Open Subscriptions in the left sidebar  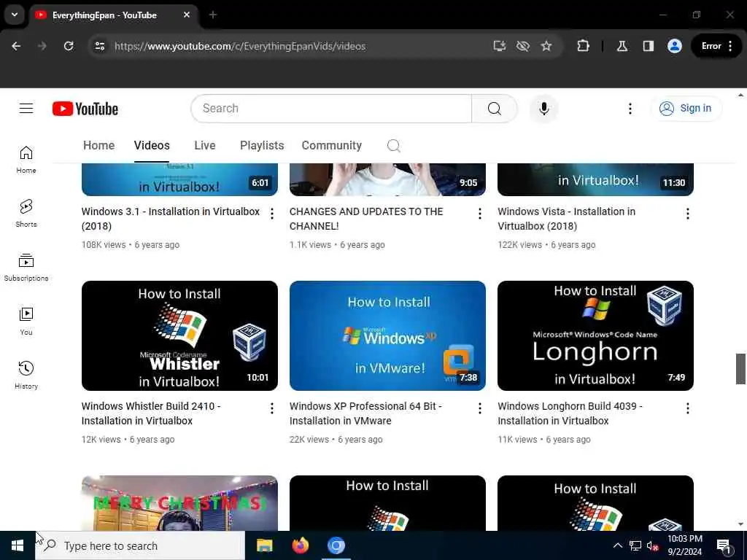pyautogui.click(x=26, y=268)
